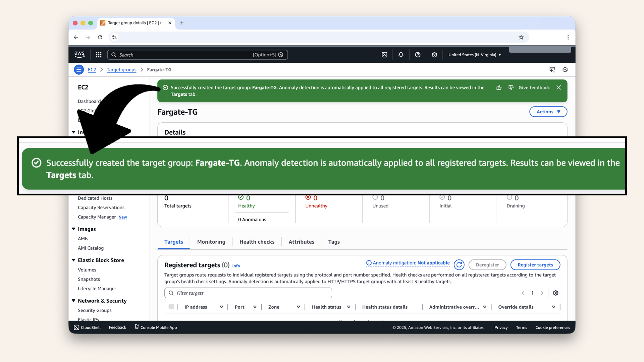
Task: Click the thumbs down feedback icon
Action: click(511, 87)
